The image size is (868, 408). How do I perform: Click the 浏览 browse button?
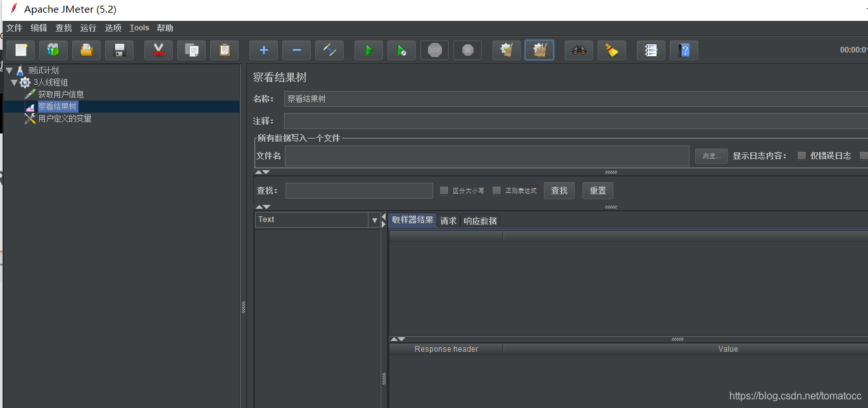tap(712, 156)
